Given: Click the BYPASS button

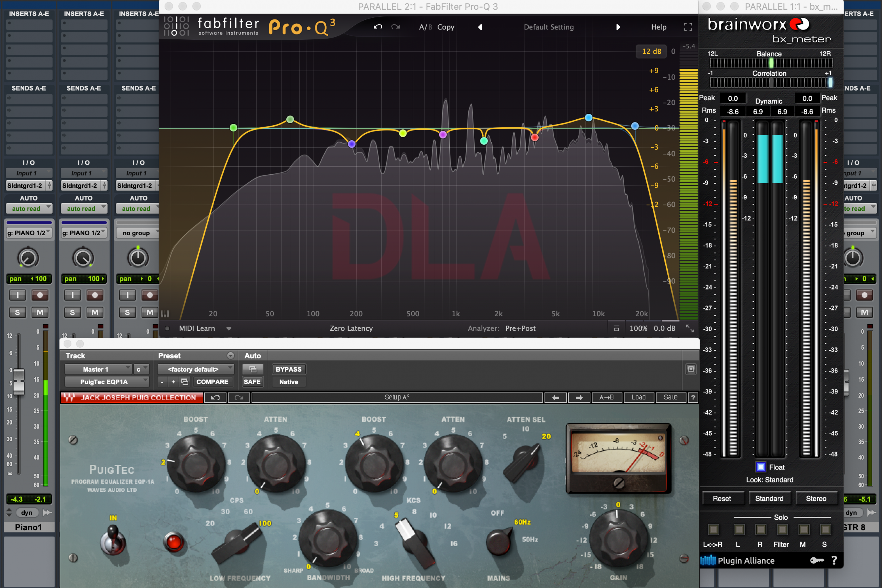Looking at the screenshot, I should coord(288,369).
